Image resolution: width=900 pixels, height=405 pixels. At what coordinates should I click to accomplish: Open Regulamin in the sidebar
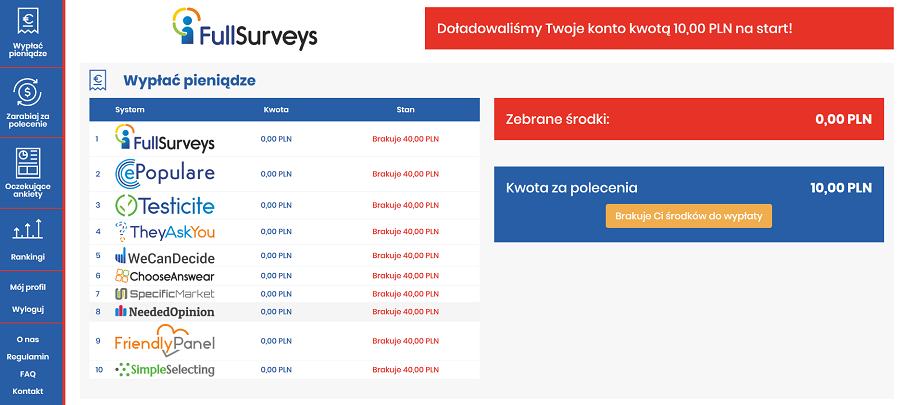[28, 356]
